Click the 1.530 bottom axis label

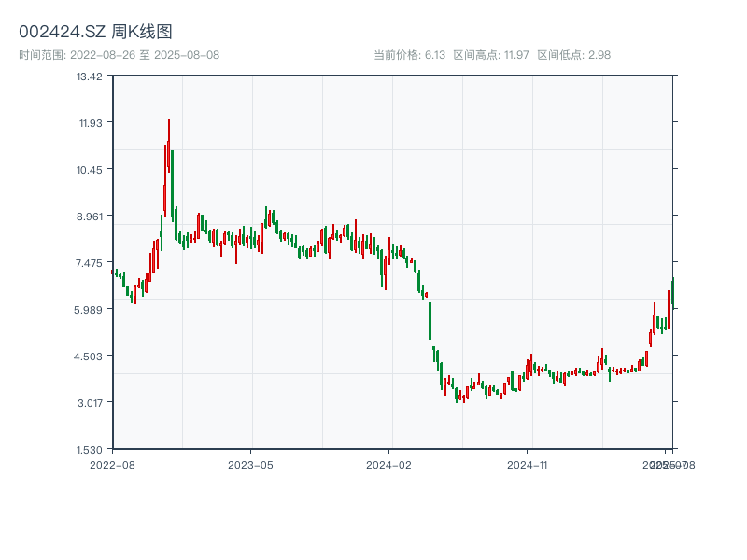click(x=90, y=449)
